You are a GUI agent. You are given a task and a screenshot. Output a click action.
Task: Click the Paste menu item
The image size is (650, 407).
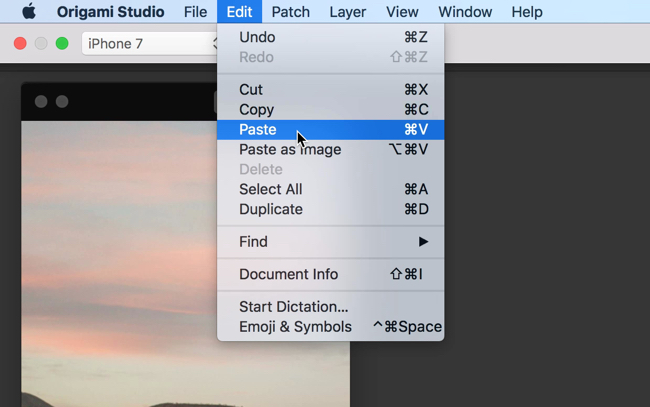click(258, 130)
